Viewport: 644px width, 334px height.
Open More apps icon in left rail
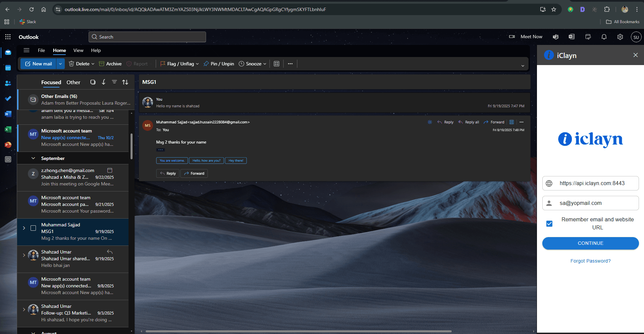point(8,160)
